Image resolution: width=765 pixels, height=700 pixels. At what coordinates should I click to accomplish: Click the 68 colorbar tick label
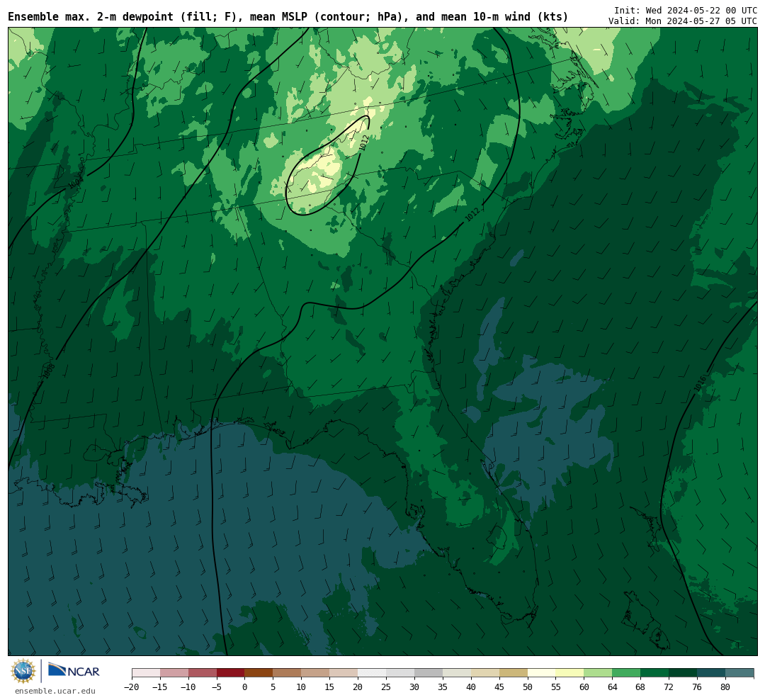click(640, 687)
